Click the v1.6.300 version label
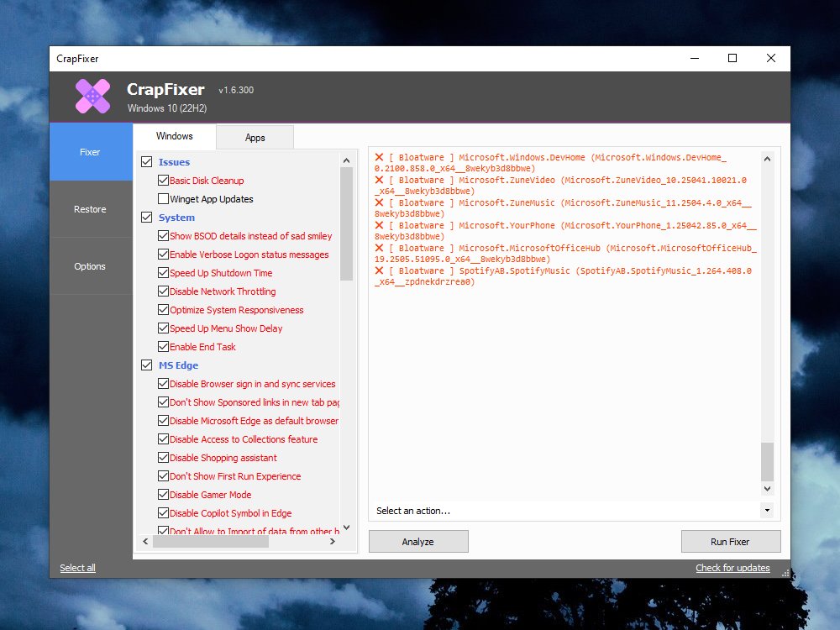Screen dimensions: 840x630 (236, 90)
